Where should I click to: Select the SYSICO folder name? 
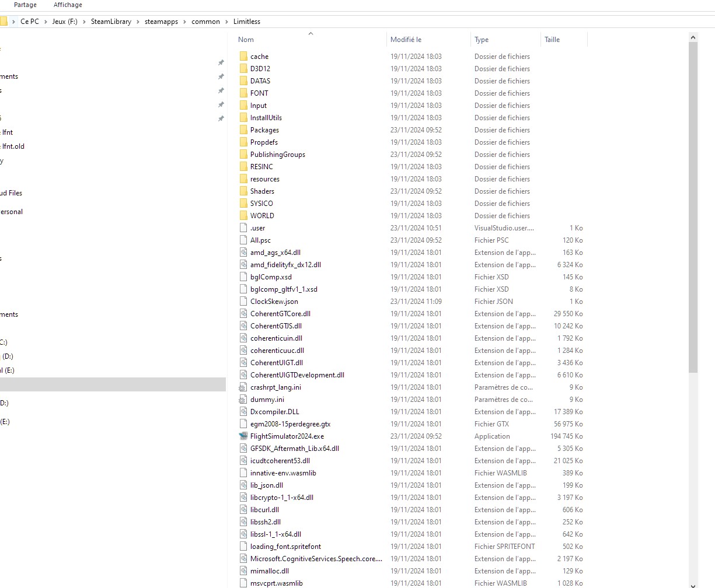[261, 204]
